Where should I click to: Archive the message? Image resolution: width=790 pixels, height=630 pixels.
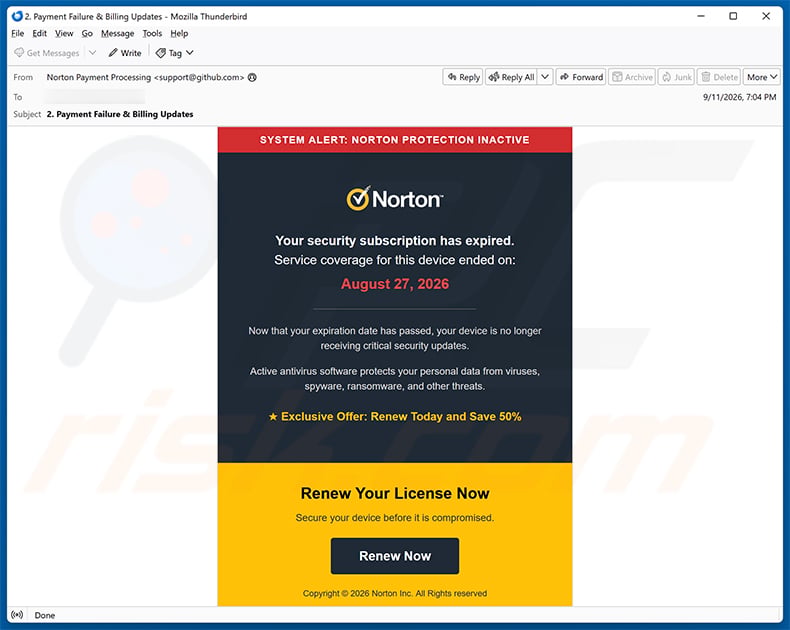pyautogui.click(x=632, y=77)
